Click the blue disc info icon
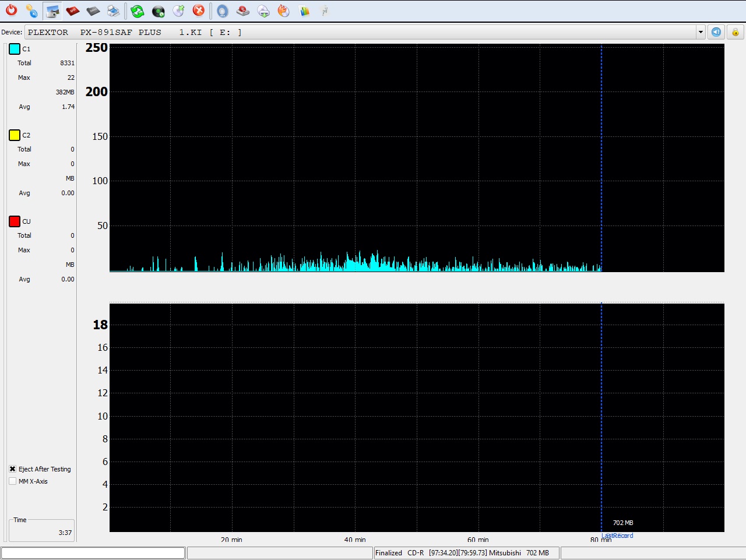The height and width of the screenshot is (560, 746). 223,10
